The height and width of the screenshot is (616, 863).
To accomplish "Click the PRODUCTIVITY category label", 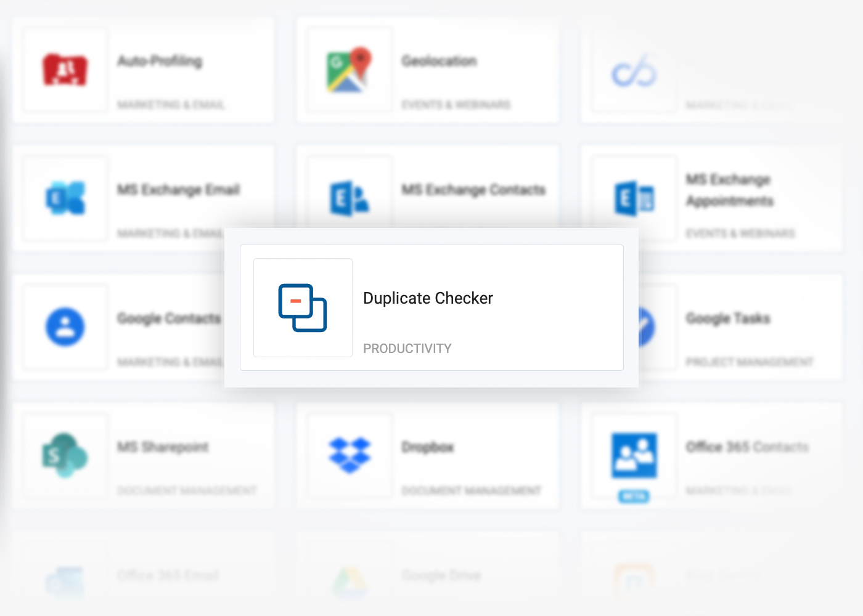I will pos(407,348).
